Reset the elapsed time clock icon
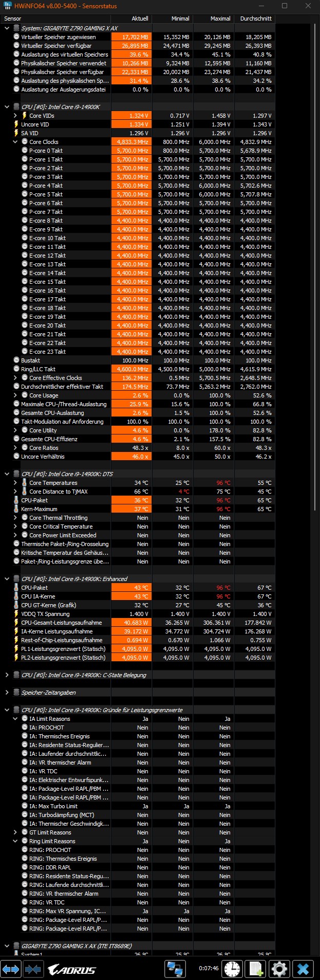Screen dimensions: 320x980 tap(232, 969)
